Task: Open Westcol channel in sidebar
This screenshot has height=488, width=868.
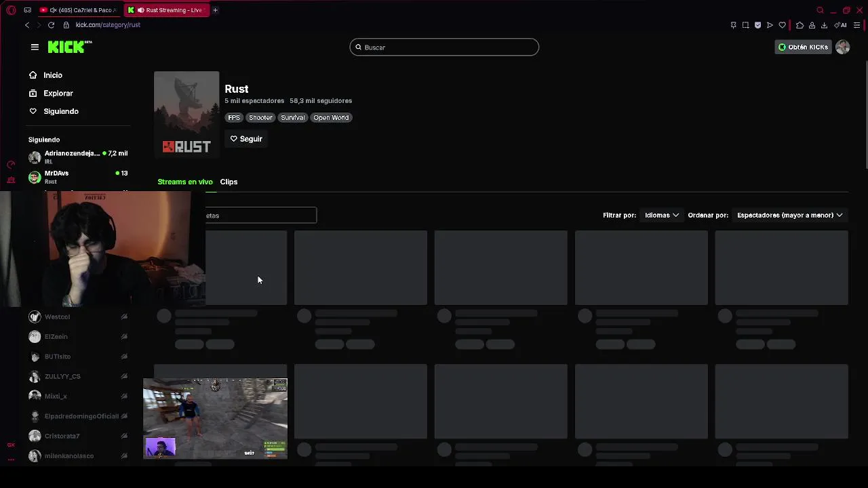Action: click(78, 317)
